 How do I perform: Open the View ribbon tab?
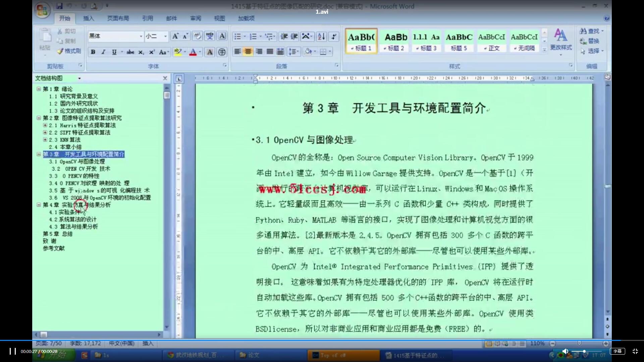coord(220,18)
